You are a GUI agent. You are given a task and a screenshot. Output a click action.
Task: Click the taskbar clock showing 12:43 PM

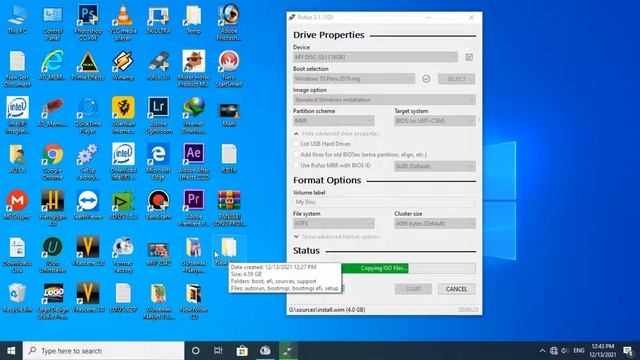click(x=603, y=351)
